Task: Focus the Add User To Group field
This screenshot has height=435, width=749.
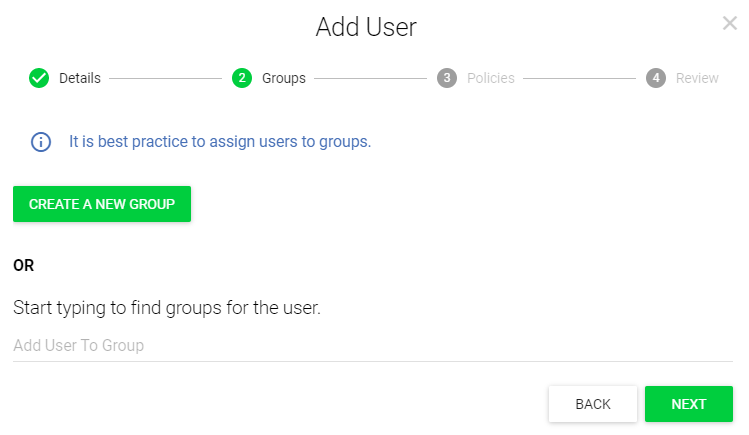Action: pyautogui.click(x=372, y=346)
